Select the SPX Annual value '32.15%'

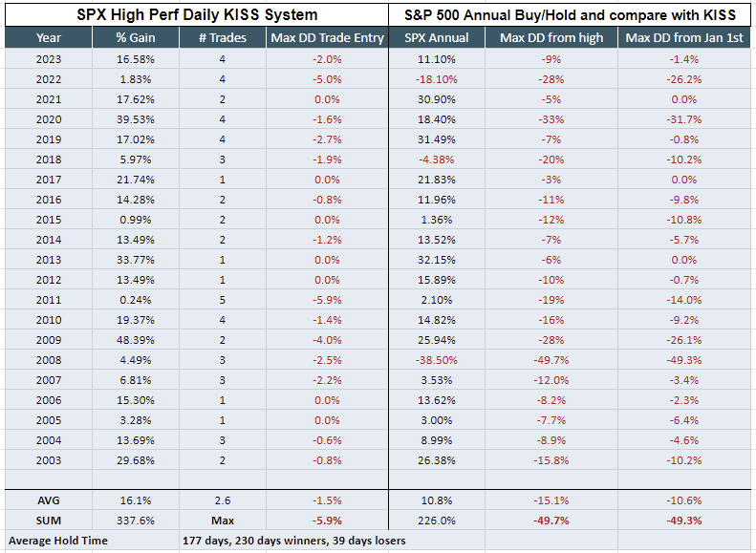(x=437, y=260)
